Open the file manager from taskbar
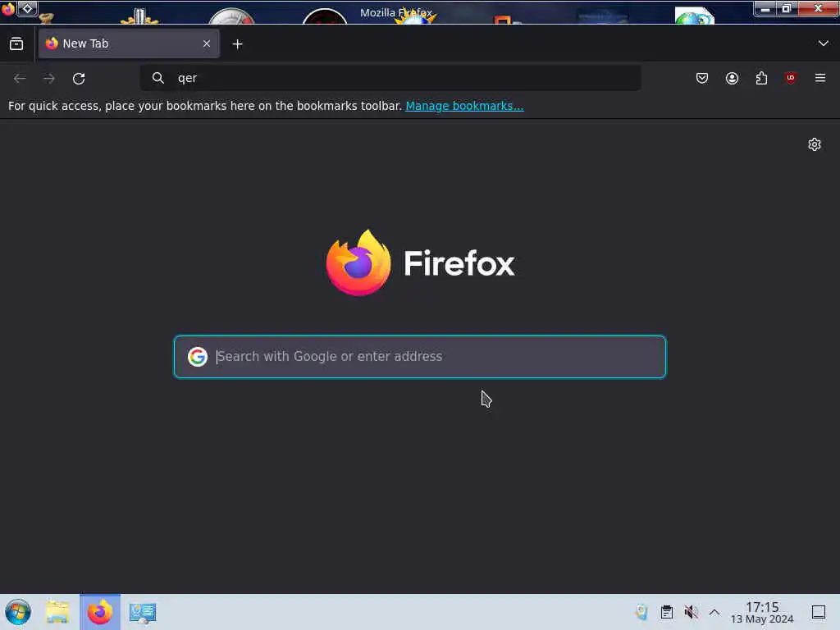The image size is (840, 630). pyautogui.click(x=57, y=612)
